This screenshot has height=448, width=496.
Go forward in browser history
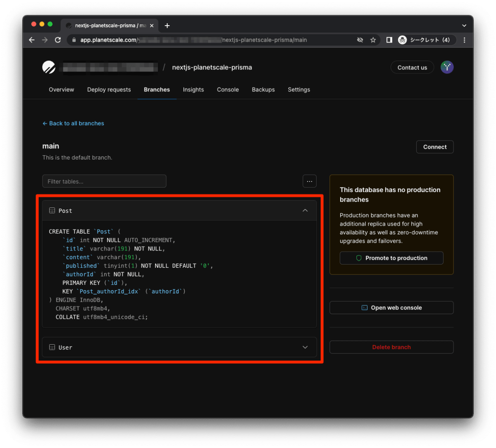[45, 40]
